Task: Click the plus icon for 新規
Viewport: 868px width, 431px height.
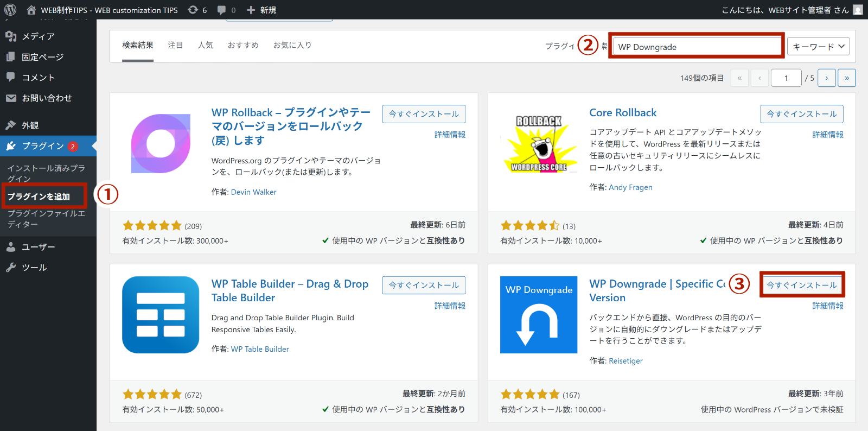Action: (251, 10)
